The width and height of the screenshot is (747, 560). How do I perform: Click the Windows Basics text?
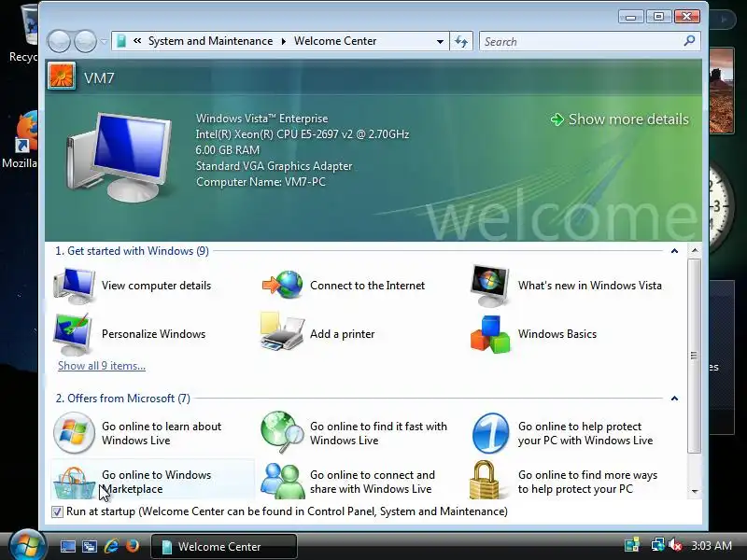(557, 334)
